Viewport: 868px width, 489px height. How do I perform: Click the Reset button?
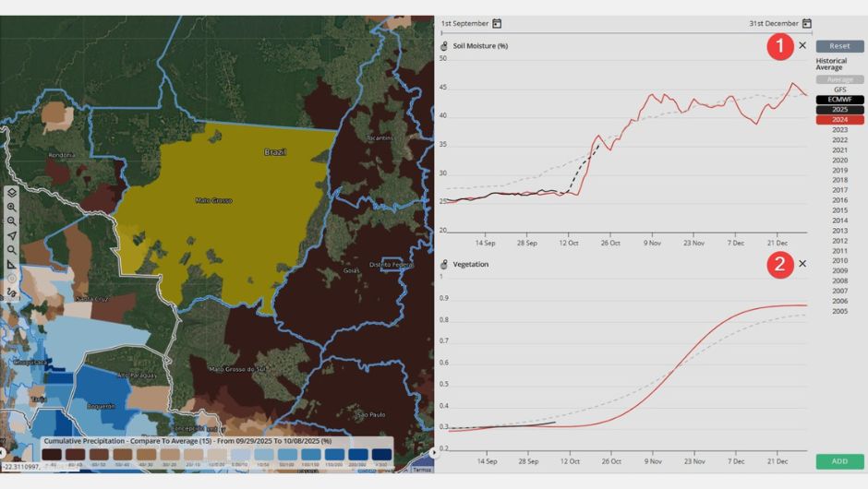pyautogui.click(x=839, y=45)
